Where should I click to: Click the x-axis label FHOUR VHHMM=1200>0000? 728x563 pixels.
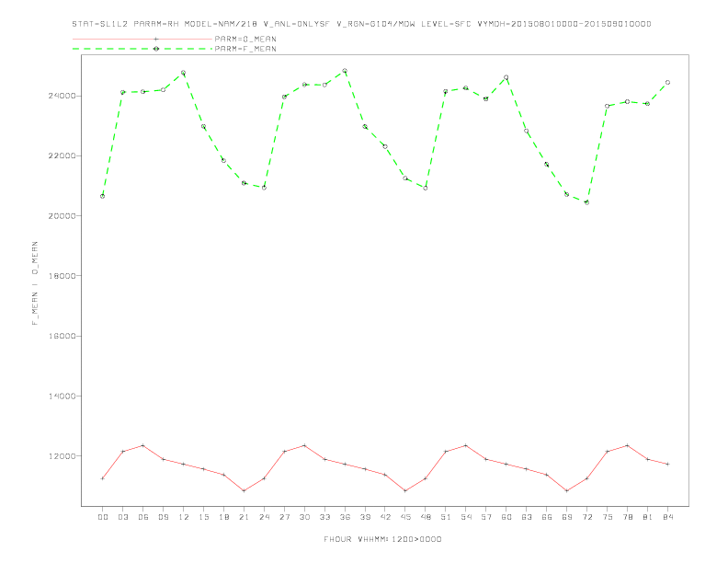[382, 539]
